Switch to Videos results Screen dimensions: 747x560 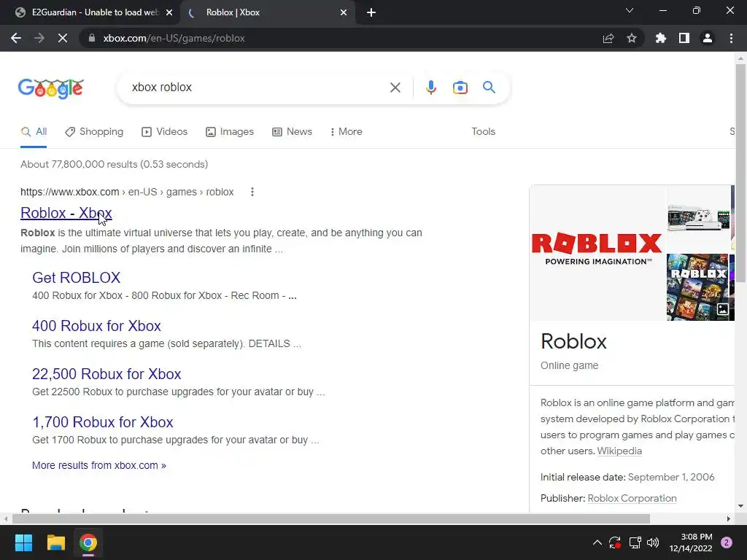click(x=164, y=132)
